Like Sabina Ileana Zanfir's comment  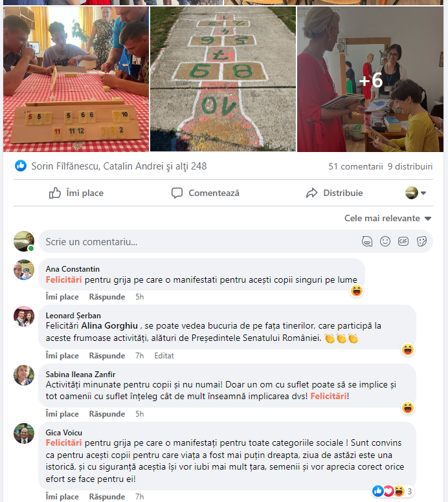62,414
